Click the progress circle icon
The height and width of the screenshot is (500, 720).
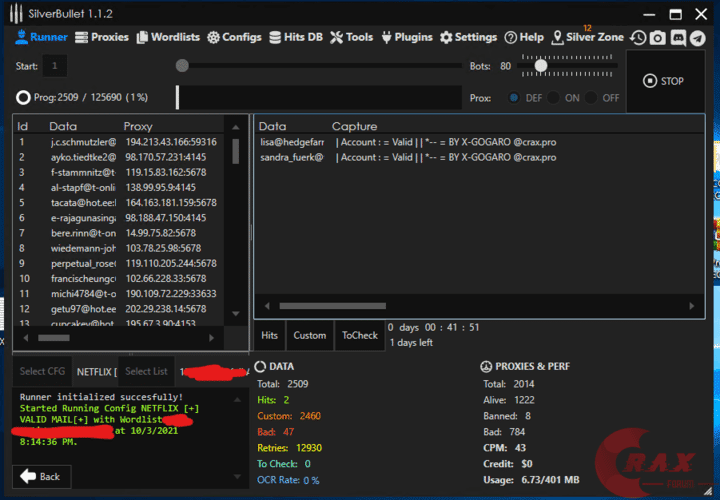23,97
